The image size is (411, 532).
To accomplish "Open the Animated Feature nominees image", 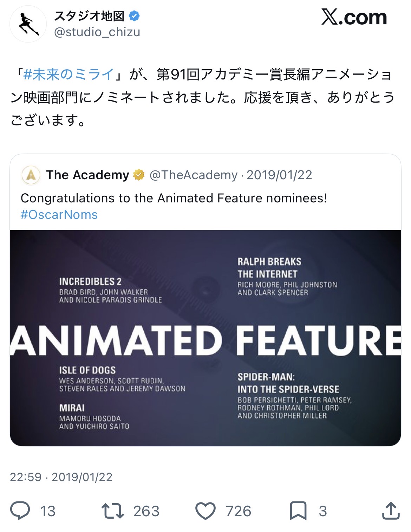I will (x=205, y=338).
